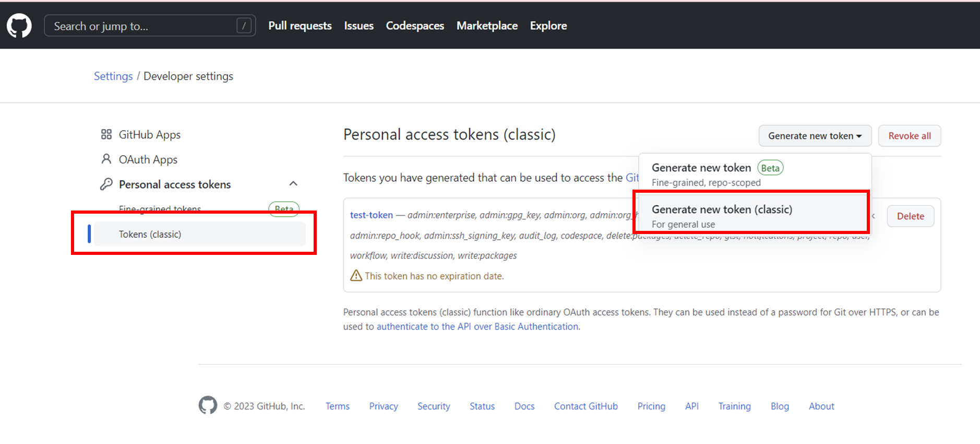
Task: Click Personal access tokens sidebar heading
Action: tap(175, 184)
